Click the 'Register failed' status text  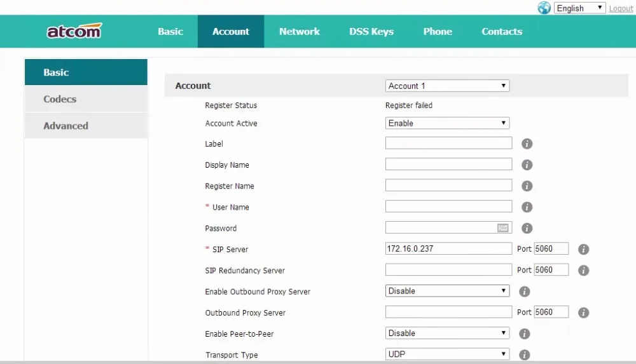[x=409, y=105]
